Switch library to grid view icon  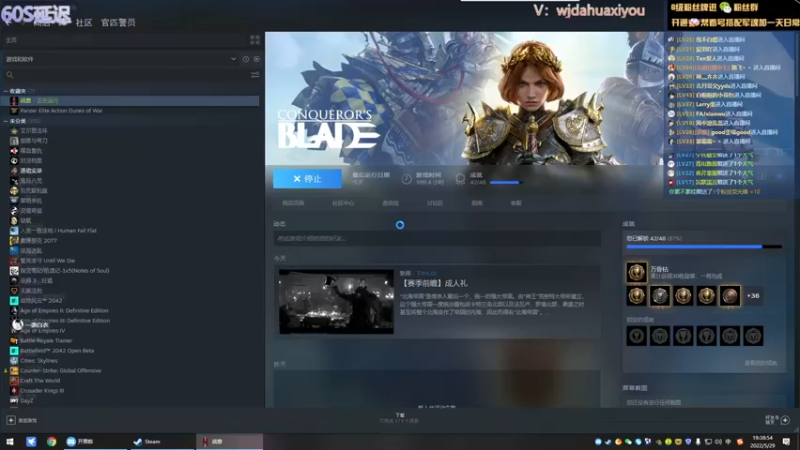(255, 40)
